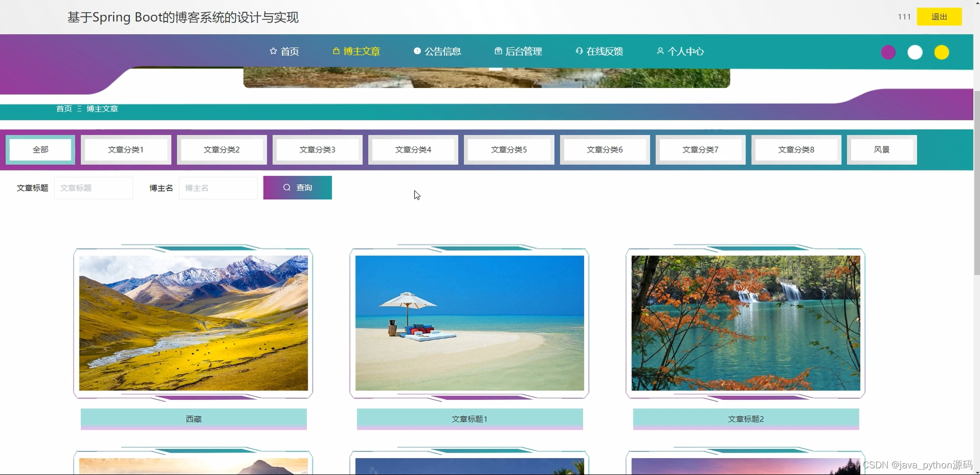Open the 公告信息 nav menu item
The width and height of the screenshot is (980, 475).
(437, 51)
